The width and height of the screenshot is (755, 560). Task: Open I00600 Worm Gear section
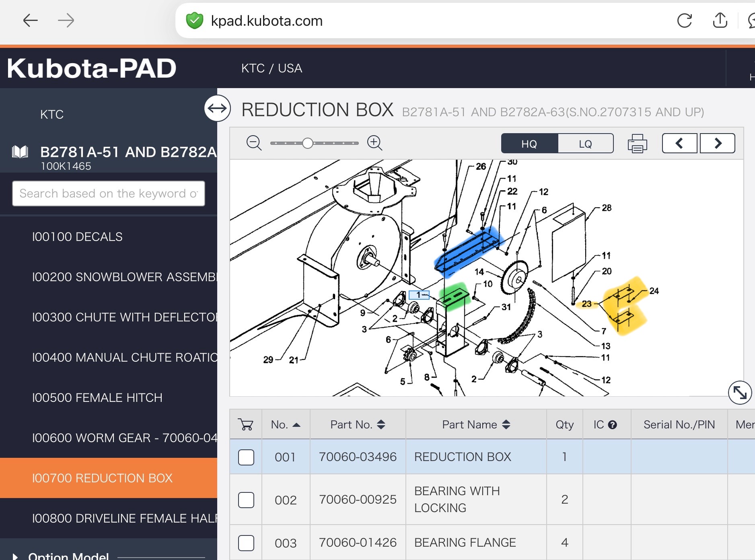point(125,438)
